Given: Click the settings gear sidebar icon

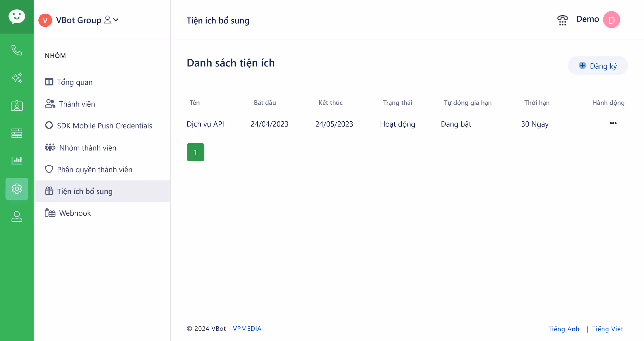Looking at the screenshot, I should pyautogui.click(x=17, y=189).
